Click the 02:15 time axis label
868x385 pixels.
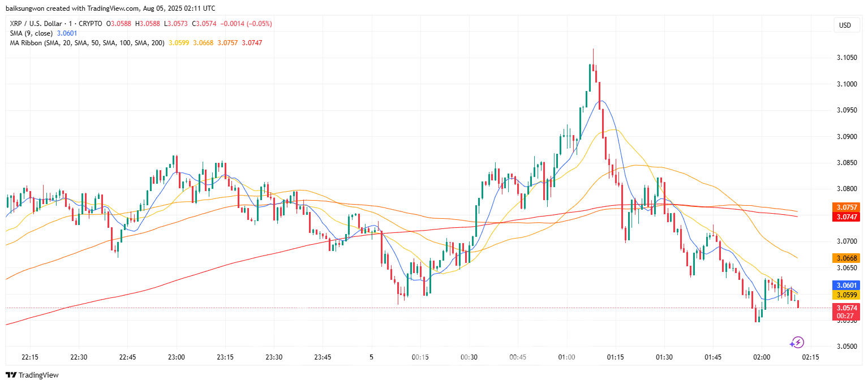[810, 357]
